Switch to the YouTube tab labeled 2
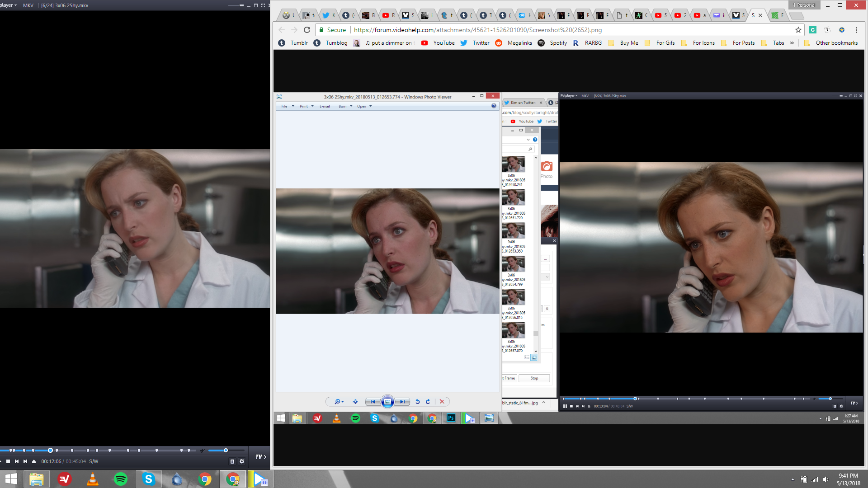 [x=681, y=15]
